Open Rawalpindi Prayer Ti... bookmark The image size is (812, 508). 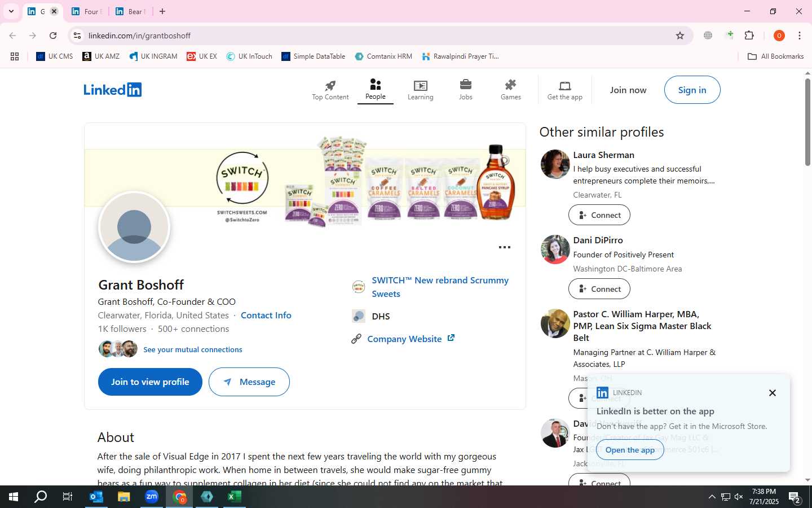(460, 56)
